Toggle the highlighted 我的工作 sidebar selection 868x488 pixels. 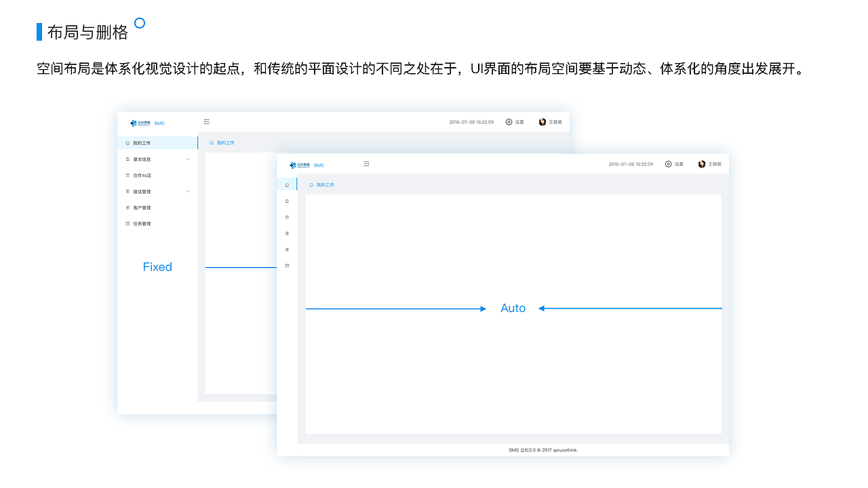click(142, 142)
